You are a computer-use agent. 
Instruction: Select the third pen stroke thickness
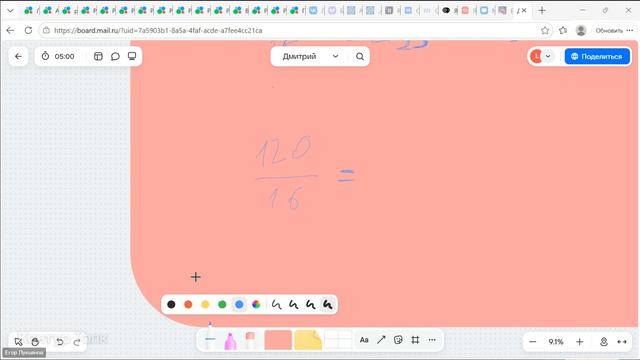click(x=311, y=304)
